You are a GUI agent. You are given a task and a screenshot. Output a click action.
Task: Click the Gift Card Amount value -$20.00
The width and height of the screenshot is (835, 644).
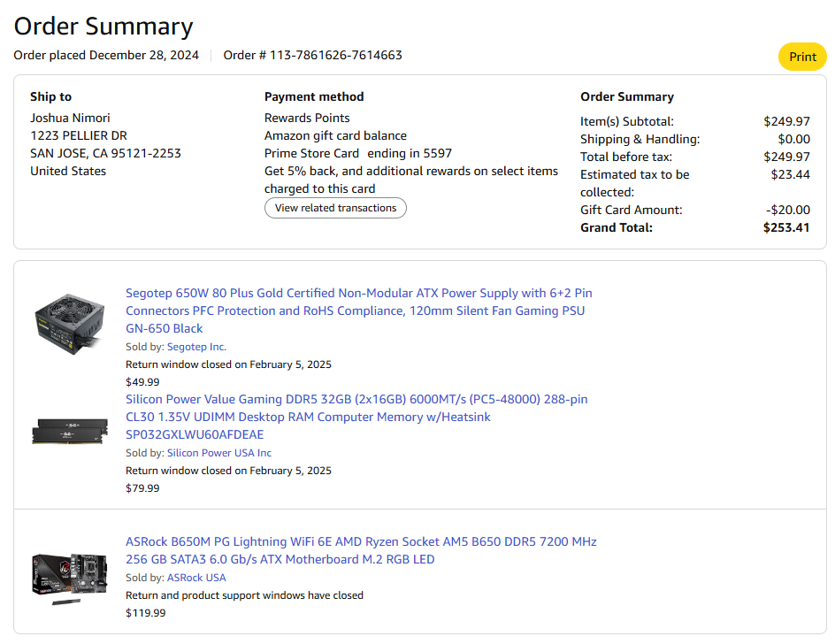click(787, 210)
